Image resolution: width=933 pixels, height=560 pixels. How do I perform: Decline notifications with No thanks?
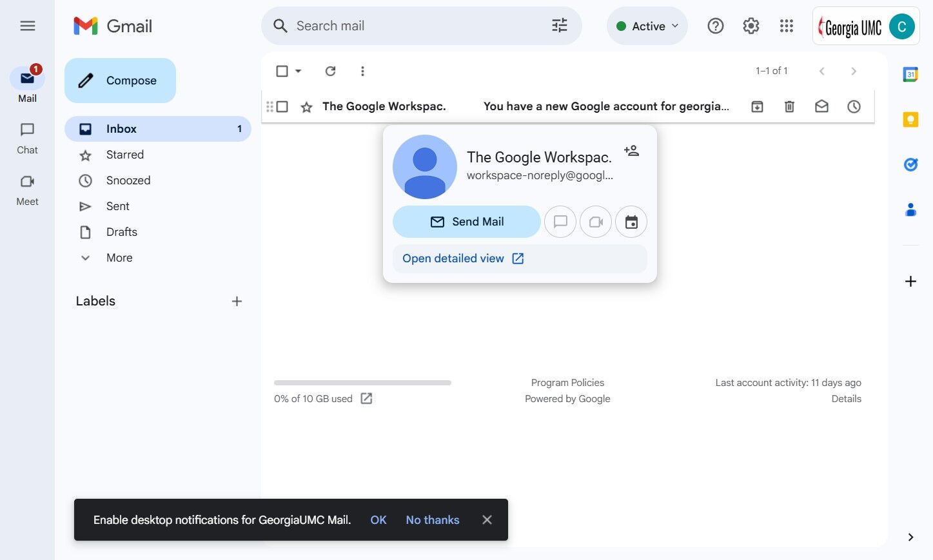click(x=433, y=520)
